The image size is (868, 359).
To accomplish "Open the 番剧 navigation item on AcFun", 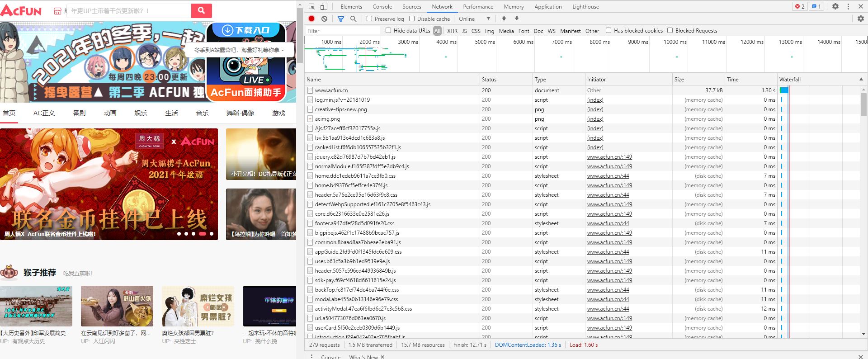I will [x=79, y=113].
